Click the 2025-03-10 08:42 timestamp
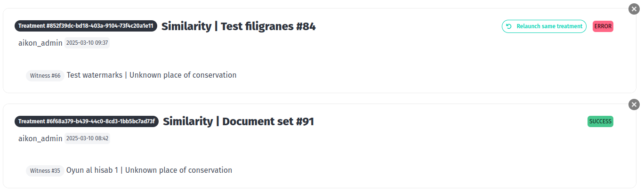 (x=87, y=138)
